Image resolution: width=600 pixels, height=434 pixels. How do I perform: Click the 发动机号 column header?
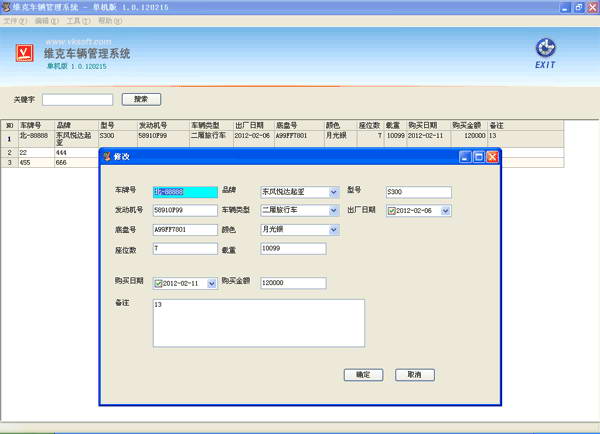163,125
